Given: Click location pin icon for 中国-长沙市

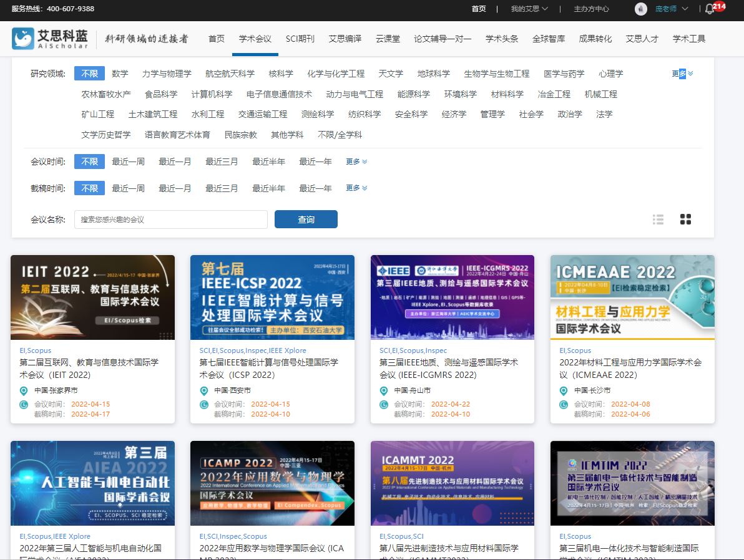Looking at the screenshot, I should click(564, 391).
